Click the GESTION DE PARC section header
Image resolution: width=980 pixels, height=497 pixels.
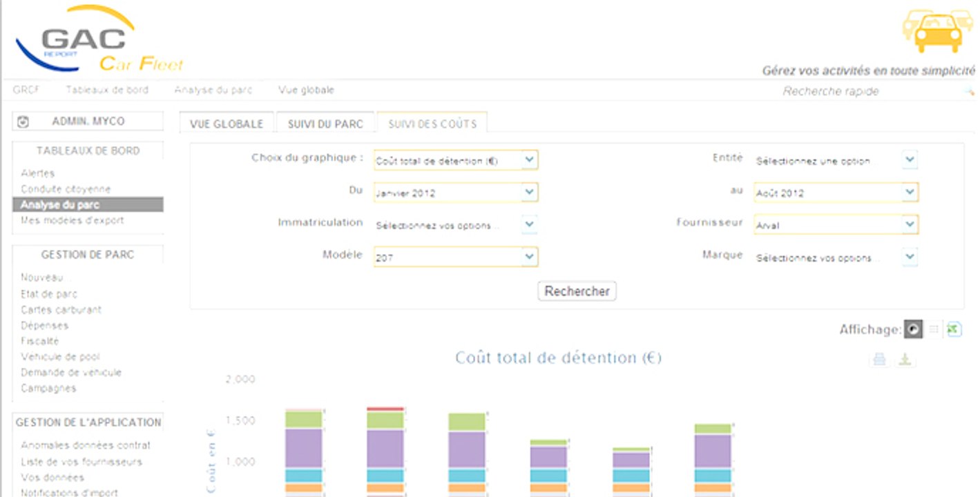click(x=88, y=255)
